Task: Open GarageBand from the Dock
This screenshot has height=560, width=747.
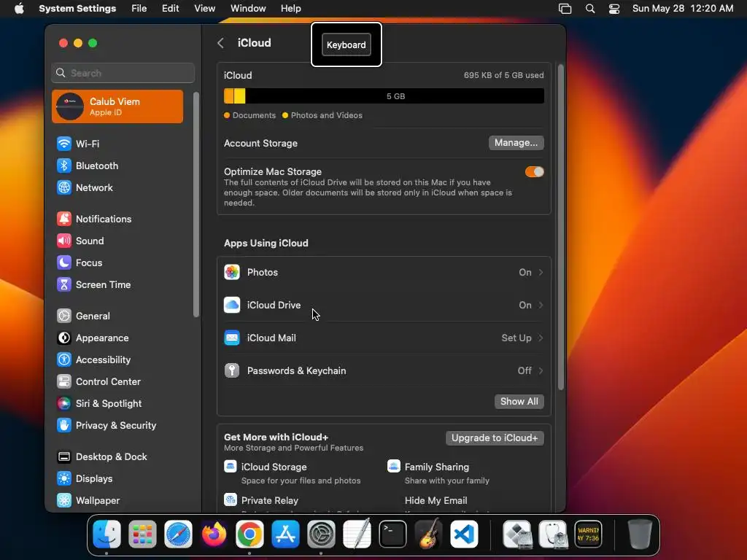Action: (428, 534)
